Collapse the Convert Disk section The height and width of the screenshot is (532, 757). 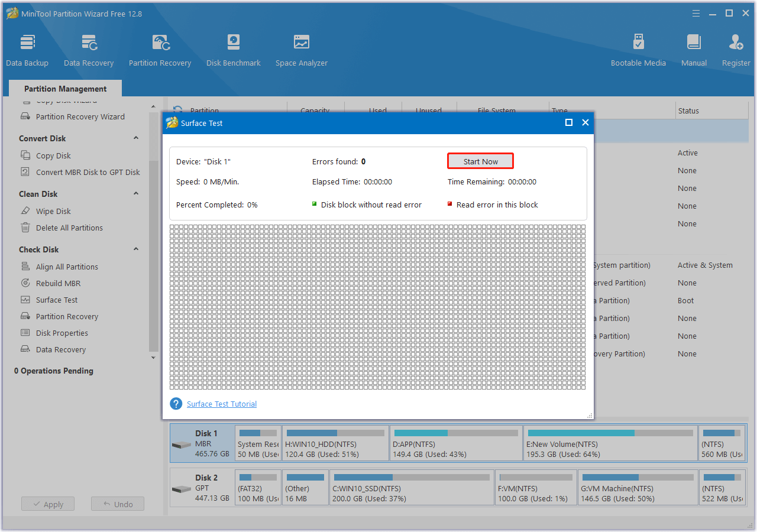click(136, 138)
